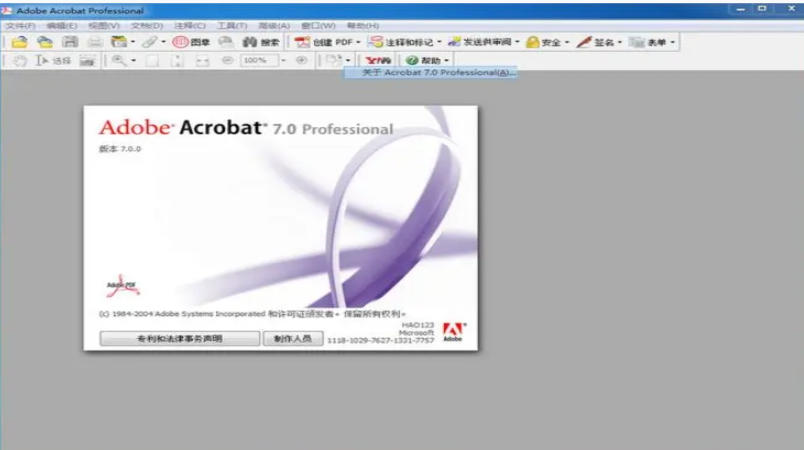Select the Hand tool
The image size is (804, 450).
(x=20, y=60)
